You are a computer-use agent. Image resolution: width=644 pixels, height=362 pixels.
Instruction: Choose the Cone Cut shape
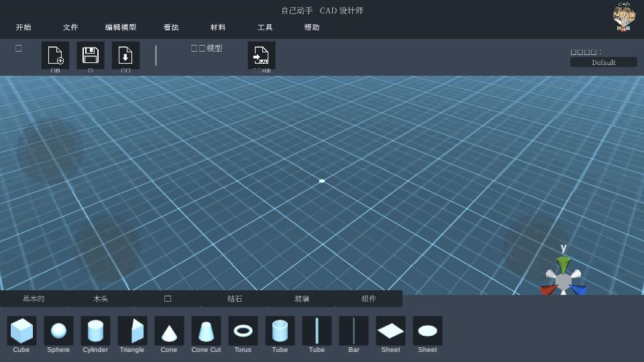[x=206, y=331]
